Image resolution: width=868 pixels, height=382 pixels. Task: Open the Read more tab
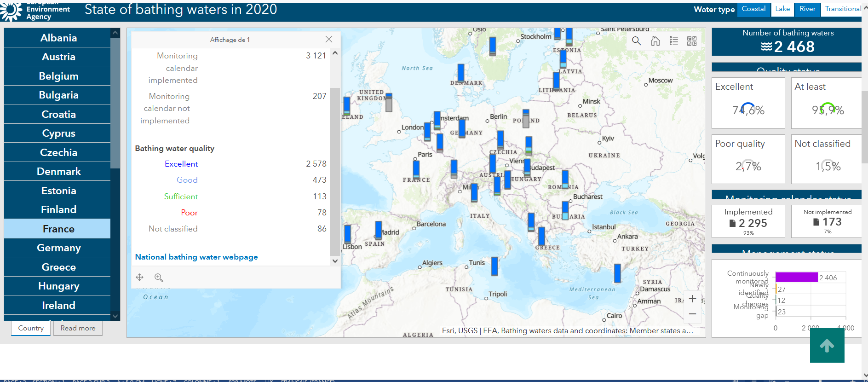coord(78,328)
